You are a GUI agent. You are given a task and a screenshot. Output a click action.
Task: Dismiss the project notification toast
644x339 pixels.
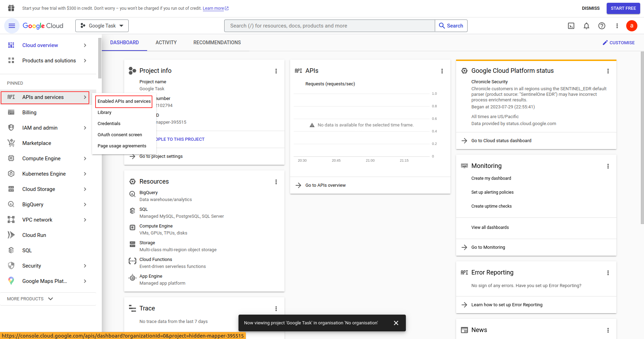(396, 323)
